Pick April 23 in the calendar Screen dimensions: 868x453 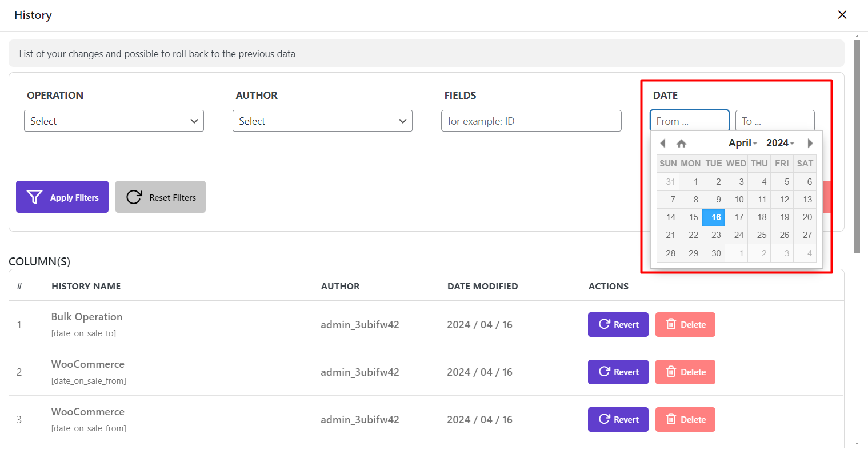click(x=714, y=235)
